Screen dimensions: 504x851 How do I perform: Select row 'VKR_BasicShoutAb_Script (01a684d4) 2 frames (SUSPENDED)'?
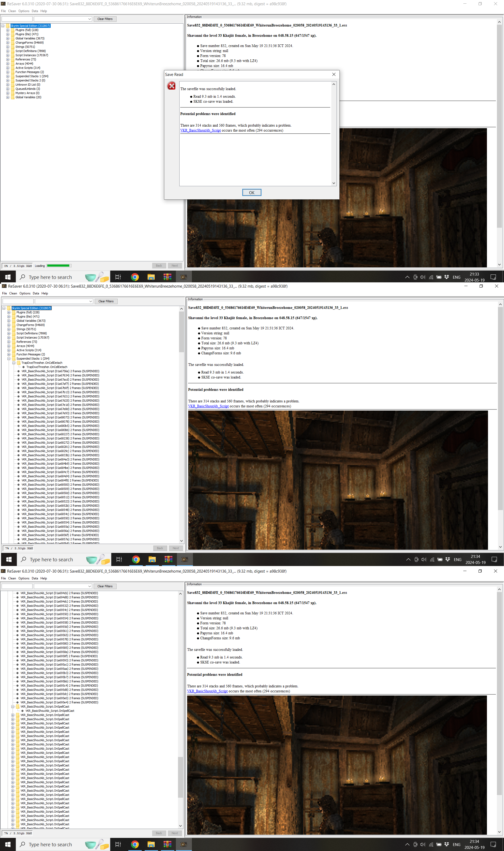coord(60,476)
